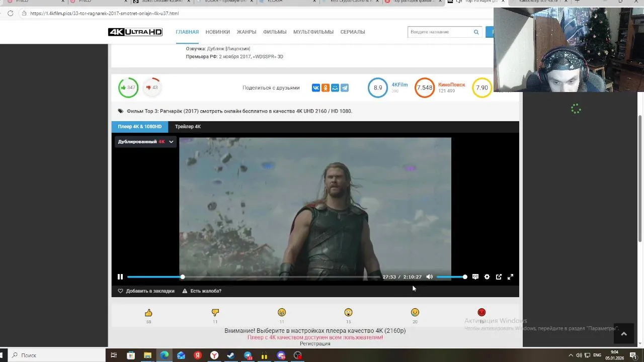
Task: Submit search with magnifier icon
Action: (476, 32)
